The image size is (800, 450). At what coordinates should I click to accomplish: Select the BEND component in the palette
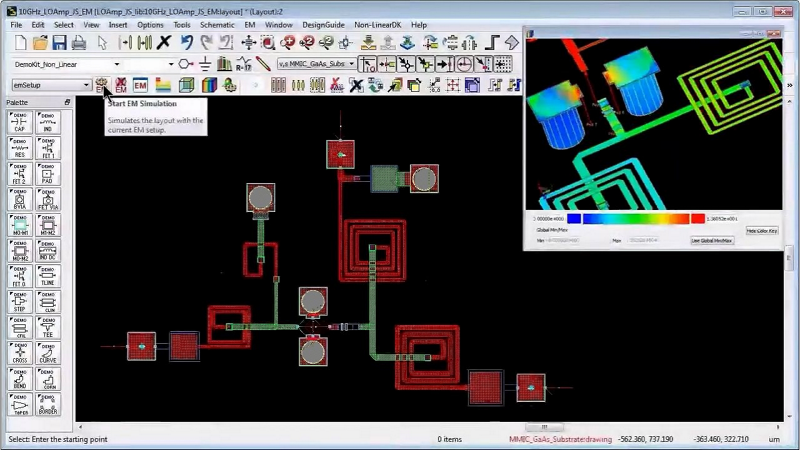19,378
